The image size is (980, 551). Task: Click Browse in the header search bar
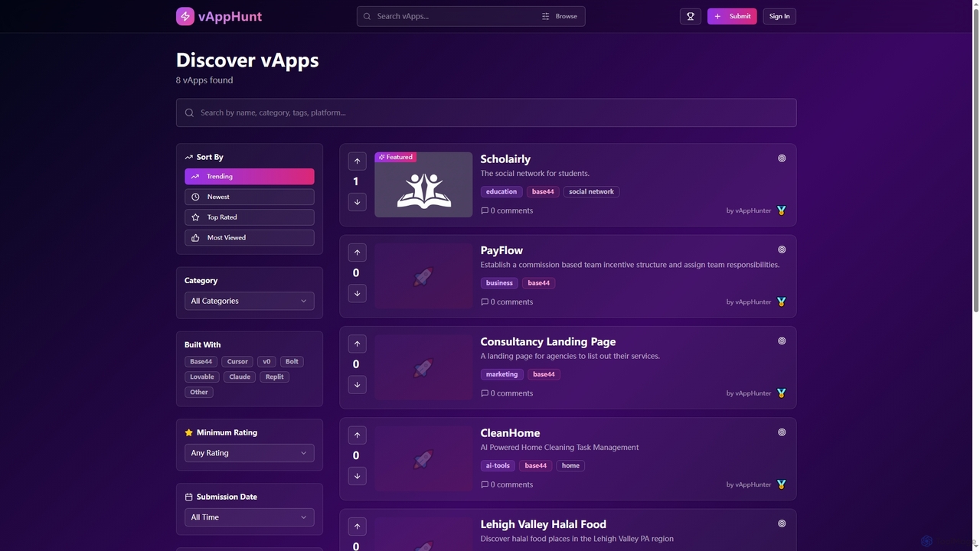click(x=560, y=16)
